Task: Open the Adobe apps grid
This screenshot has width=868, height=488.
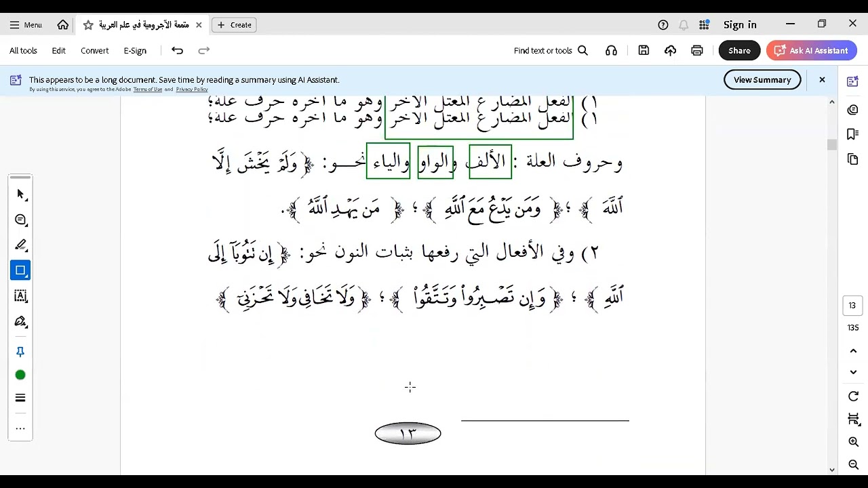Action: coord(704,25)
